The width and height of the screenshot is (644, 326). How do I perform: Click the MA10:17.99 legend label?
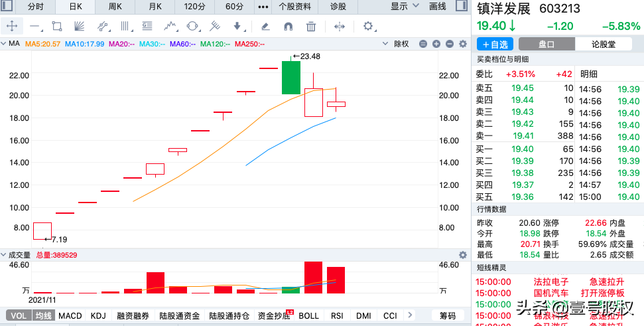pyautogui.click(x=85, y=44)
